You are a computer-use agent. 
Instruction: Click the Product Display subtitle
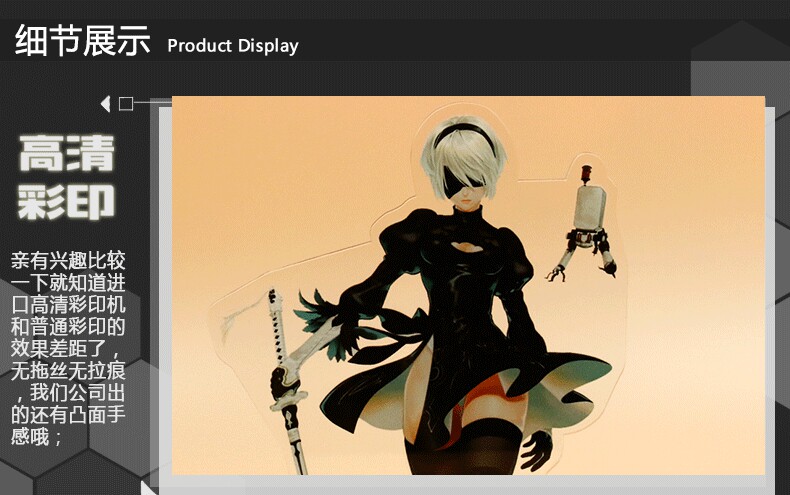click(233, 46)
